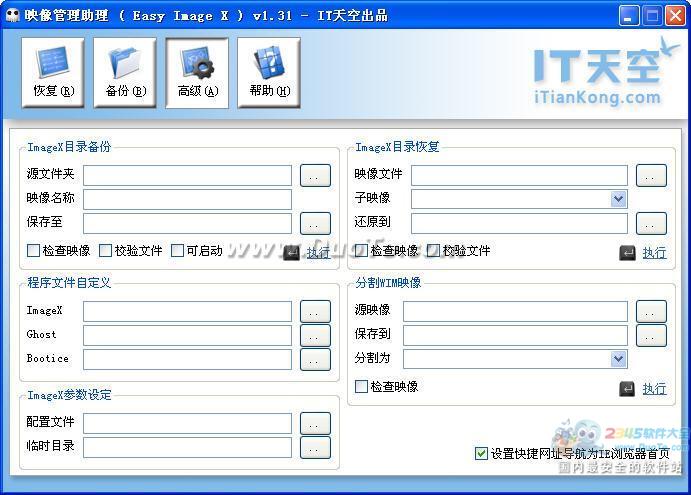Minimize the Easy Image X window
691x495 pixels.
[x=629, y=16]
